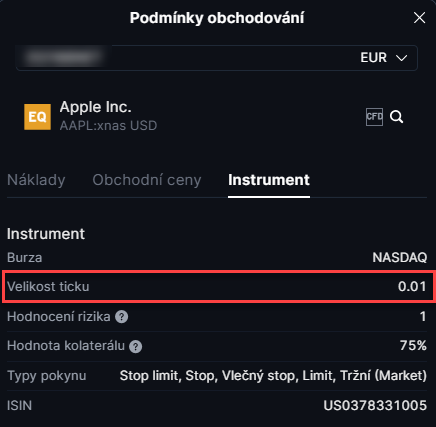The width and height of the screenshot is (436, 427).
Task: Show help for Hodnota kolaterálu
Action: click(136, 347)
